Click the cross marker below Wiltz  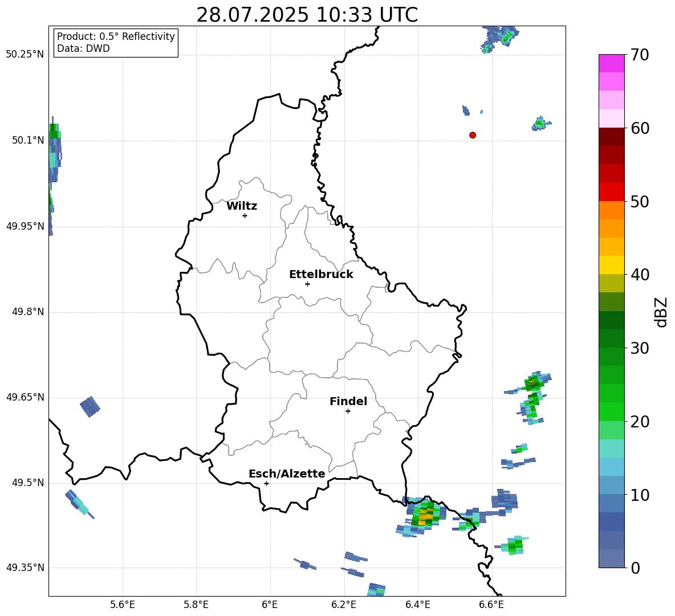[245, 215]
